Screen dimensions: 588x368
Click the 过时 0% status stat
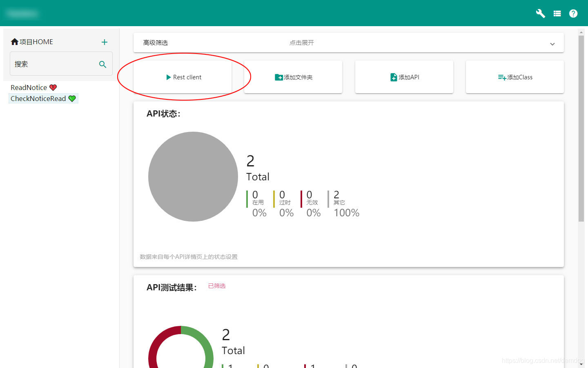(284, 204)
